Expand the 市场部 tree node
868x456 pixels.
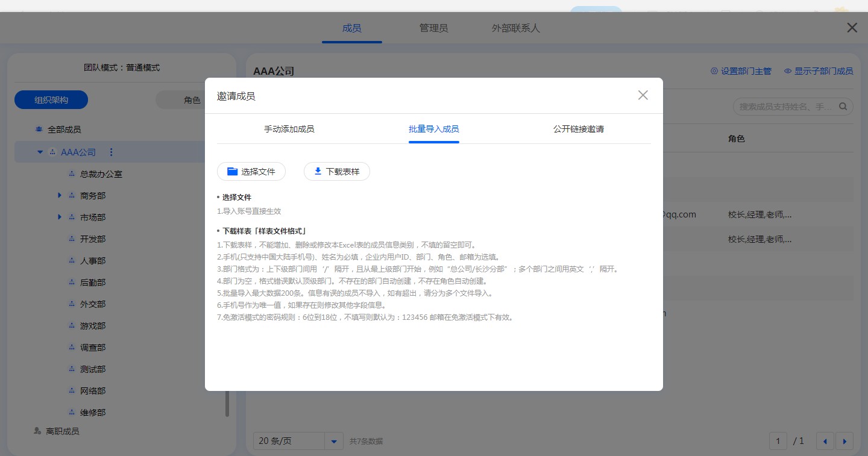(x=60, y=217)
